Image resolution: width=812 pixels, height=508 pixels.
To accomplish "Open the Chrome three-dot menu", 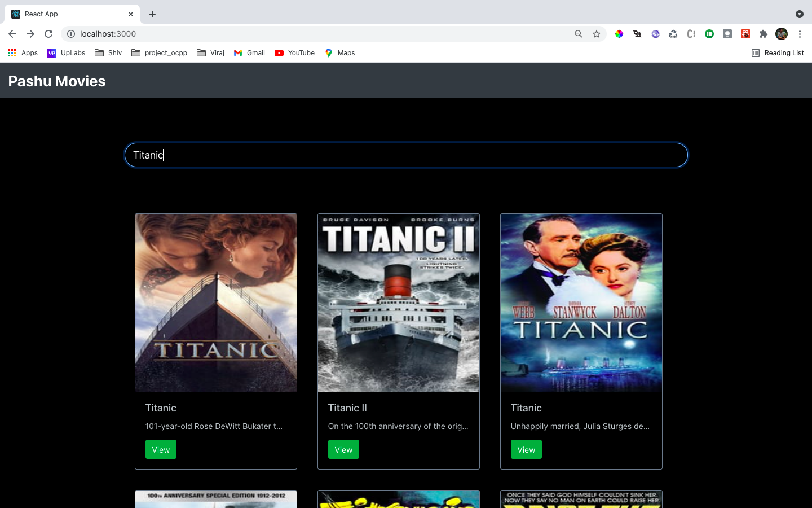I will (x=800, y=34).
